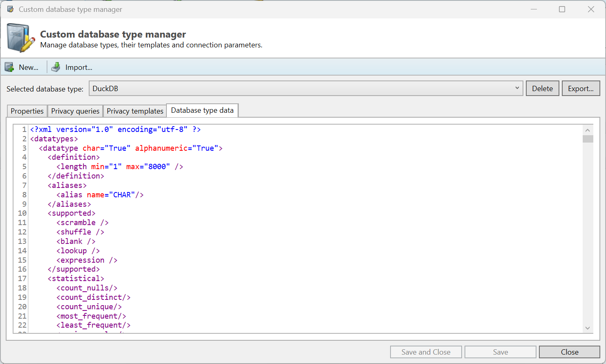Click the <blank /> line
The height and width of the screenshot is (364, 606).
[x=76, y=241]
